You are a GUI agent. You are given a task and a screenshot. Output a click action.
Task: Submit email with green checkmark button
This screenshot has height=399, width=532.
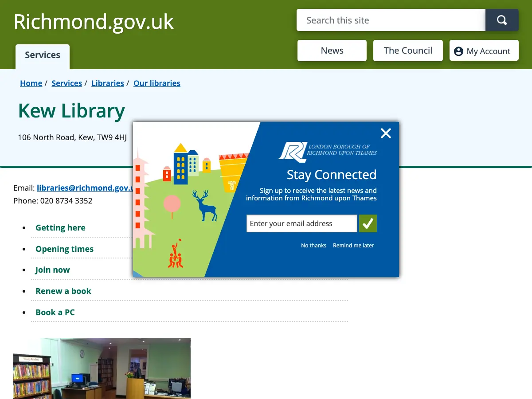[x=368, y=223]
